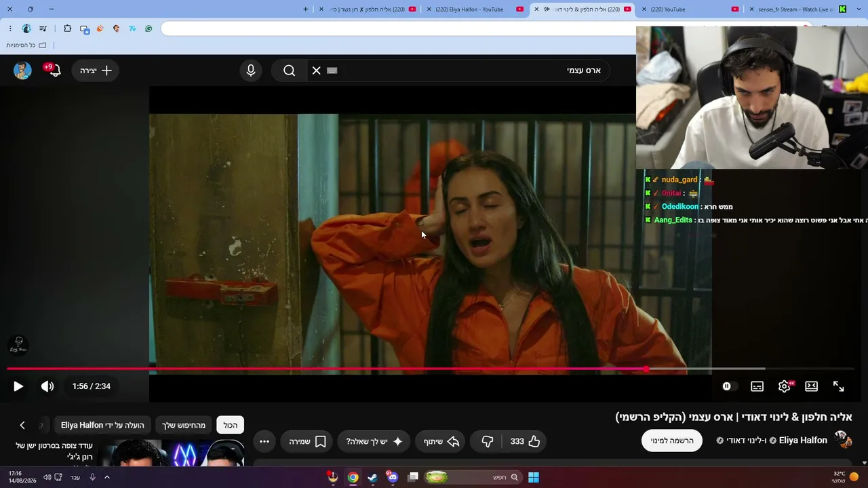868x488 pixels.
Task: Dislike the video
Action: click(487, 441)
